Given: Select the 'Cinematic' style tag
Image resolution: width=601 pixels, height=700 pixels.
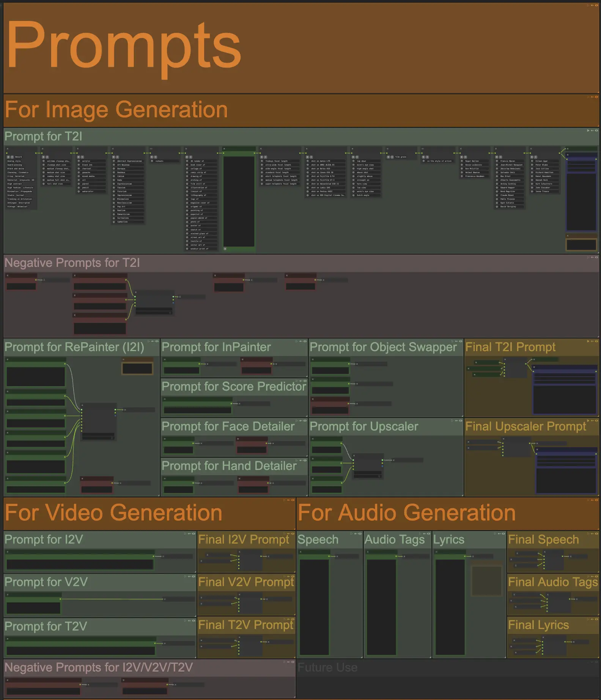Looking at the screenshot, I should tap(24, 172).
